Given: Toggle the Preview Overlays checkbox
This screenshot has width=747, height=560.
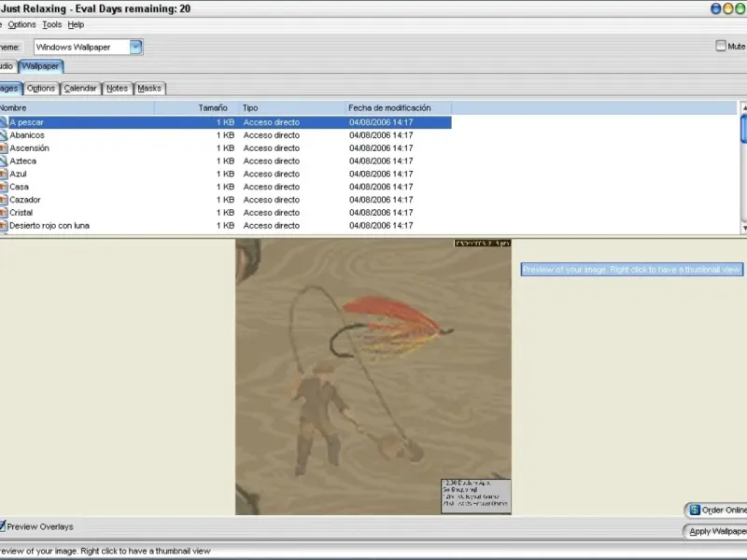Looking at the screenshot, I should 3,526.
